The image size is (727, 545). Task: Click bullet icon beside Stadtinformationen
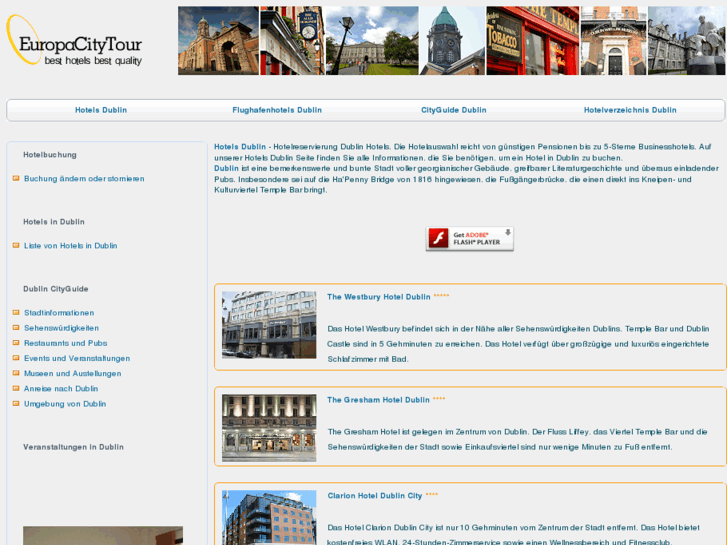coord(16,313)
